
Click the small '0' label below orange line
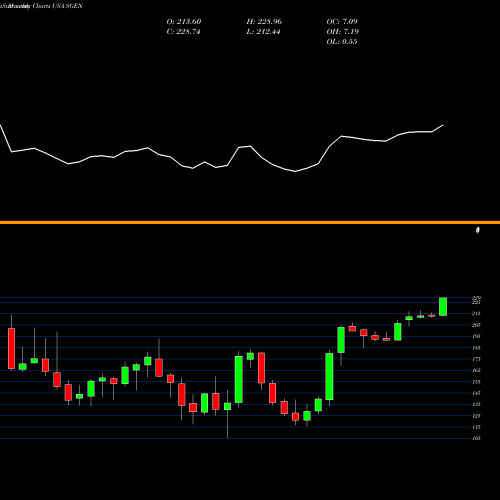478,230
